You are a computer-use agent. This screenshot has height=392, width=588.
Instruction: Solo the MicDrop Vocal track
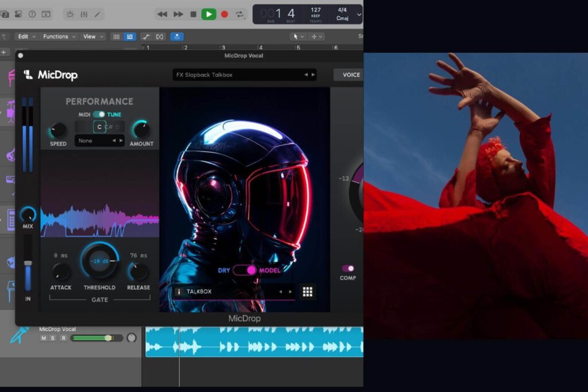coord(53,338)
